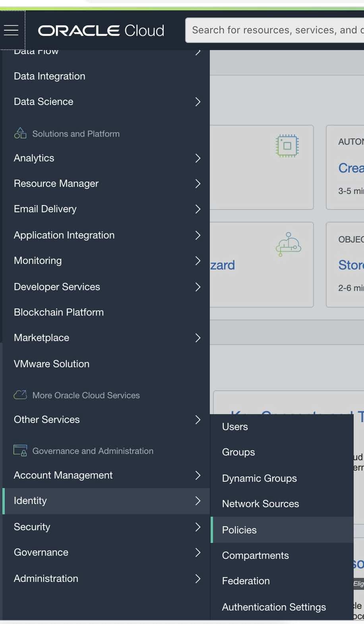
Task: Open Other Services menu entry
Action: (47, 420)
